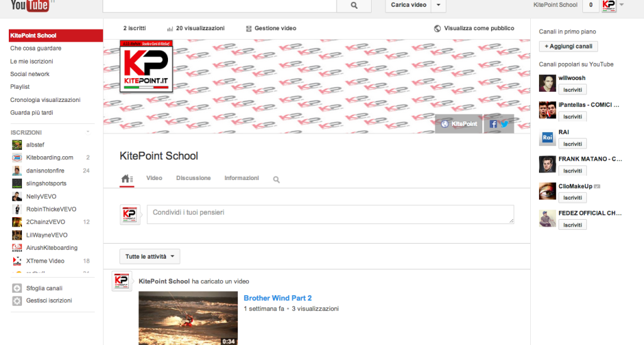644x345 pixels.
Task: Open the willwoosh channel avatar
Action: click(x=548, y=84)
